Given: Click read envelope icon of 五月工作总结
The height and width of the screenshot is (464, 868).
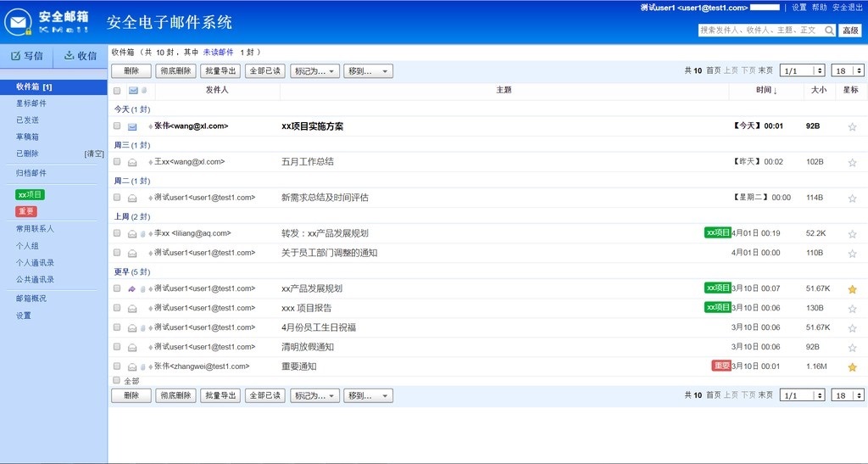Looking at the screenshot, I should coord(132,162).
